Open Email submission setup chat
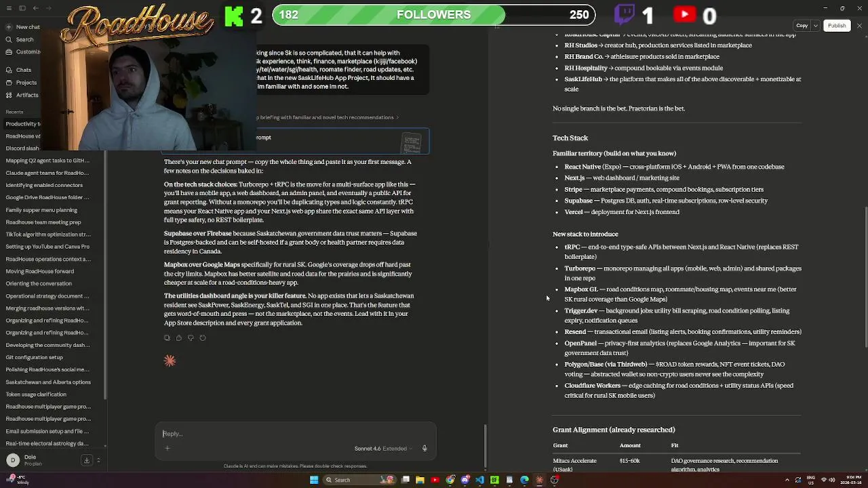This screenshot has width=868, height=488. click(49, 431)
